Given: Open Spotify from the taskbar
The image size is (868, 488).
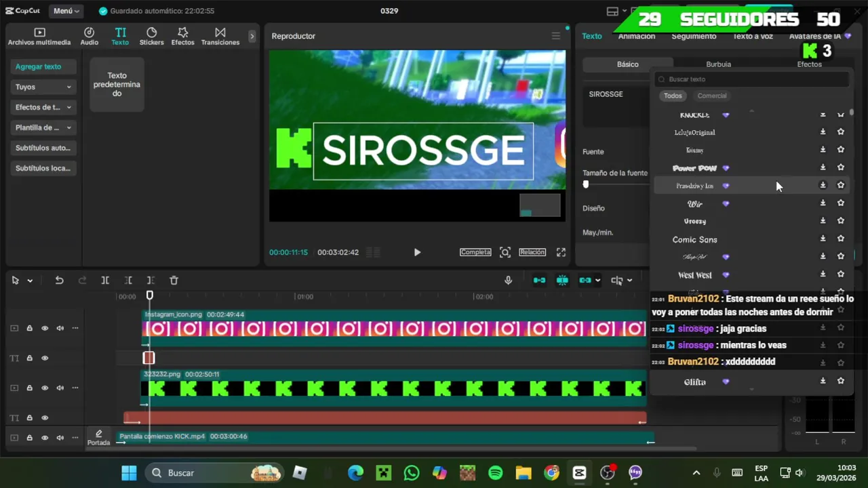Looking at the screenshot, I should point(496,472).
